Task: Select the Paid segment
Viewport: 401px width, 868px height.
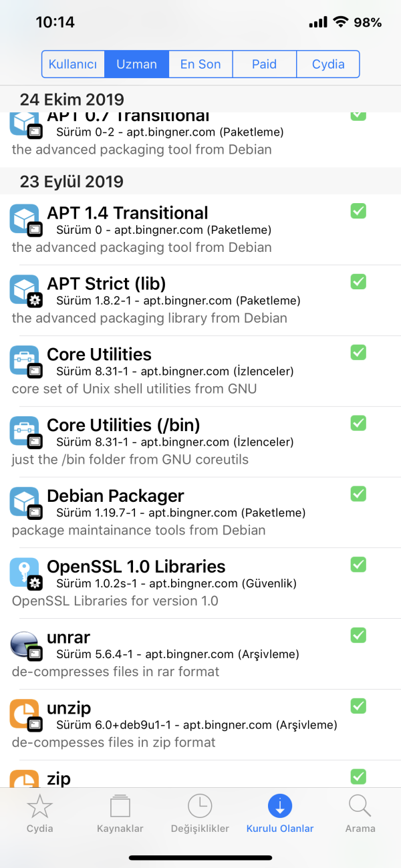Action: [264, 65]
